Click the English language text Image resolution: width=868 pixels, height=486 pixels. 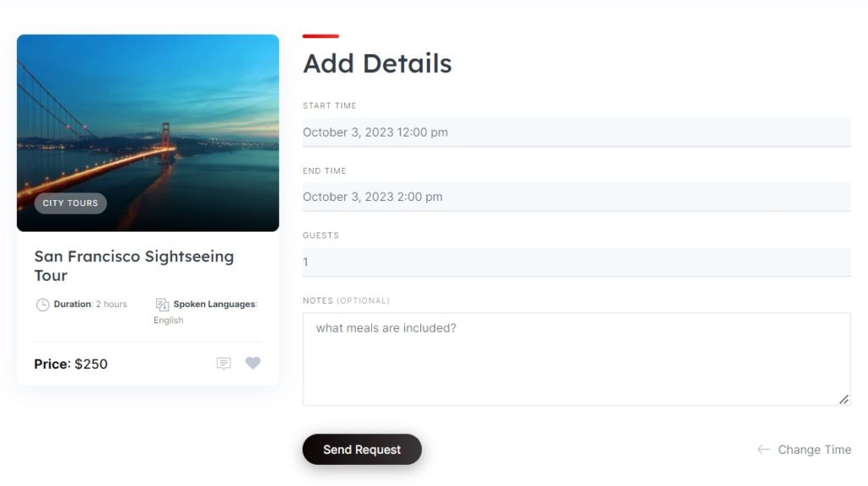169,321
